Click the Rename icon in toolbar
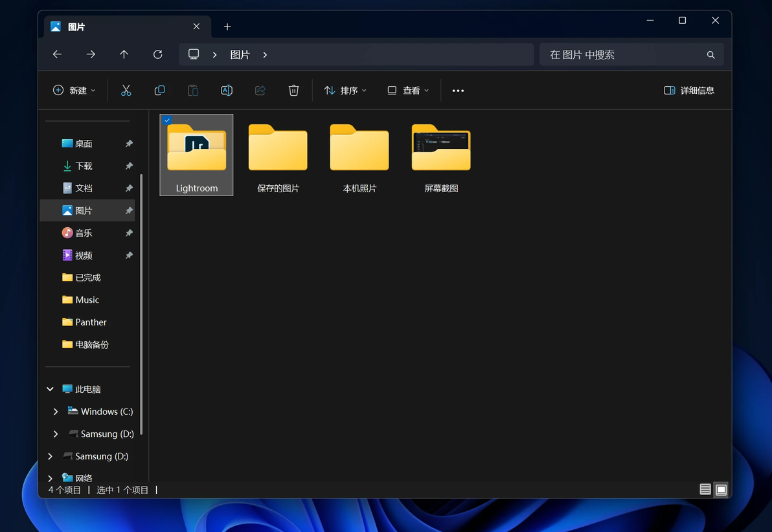 point(227,91)
